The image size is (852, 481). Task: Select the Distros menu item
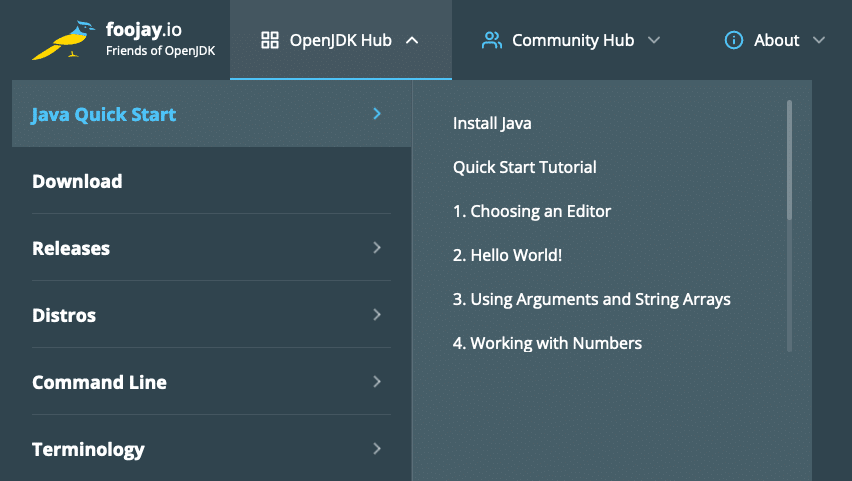click(211, 315)
